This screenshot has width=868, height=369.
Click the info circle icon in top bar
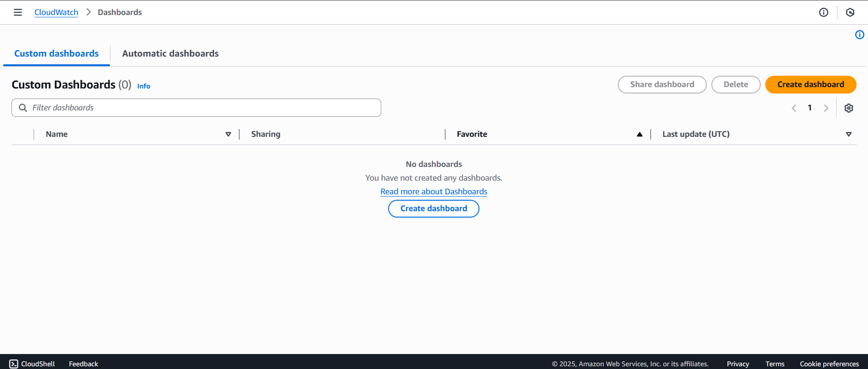(823, 12)
